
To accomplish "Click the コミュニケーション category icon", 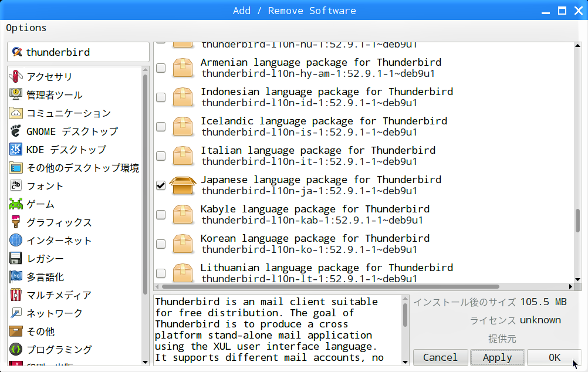I will pos(16,113).
